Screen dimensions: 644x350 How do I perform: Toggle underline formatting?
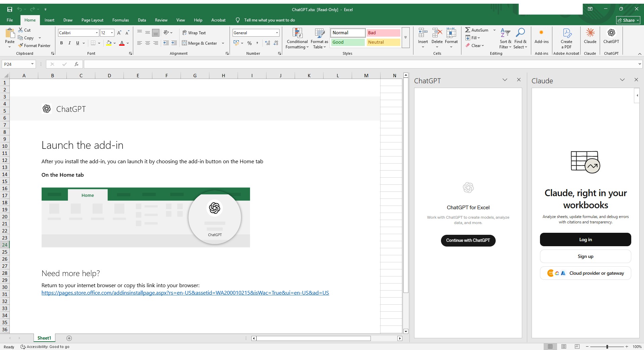78,43
